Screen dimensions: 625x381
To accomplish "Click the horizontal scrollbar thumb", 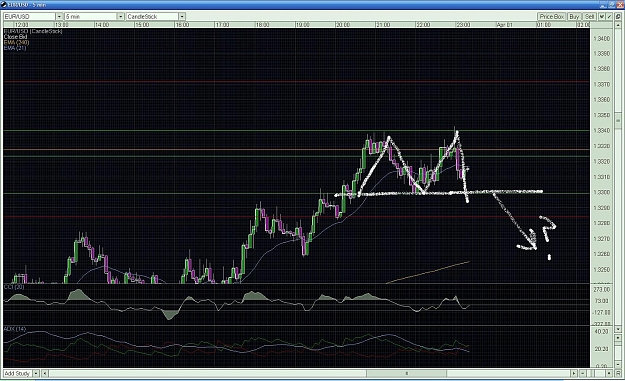I will (407, 373).
